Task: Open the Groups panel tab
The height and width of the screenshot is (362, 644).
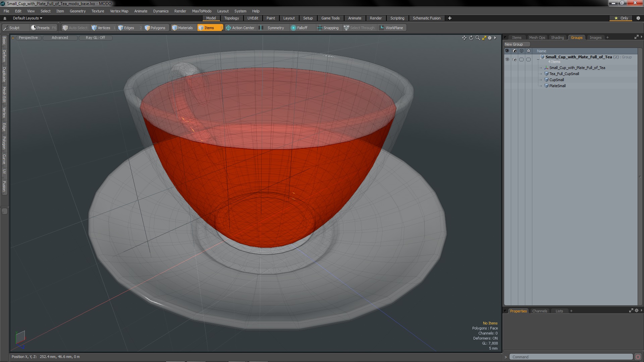Action: 576,37
